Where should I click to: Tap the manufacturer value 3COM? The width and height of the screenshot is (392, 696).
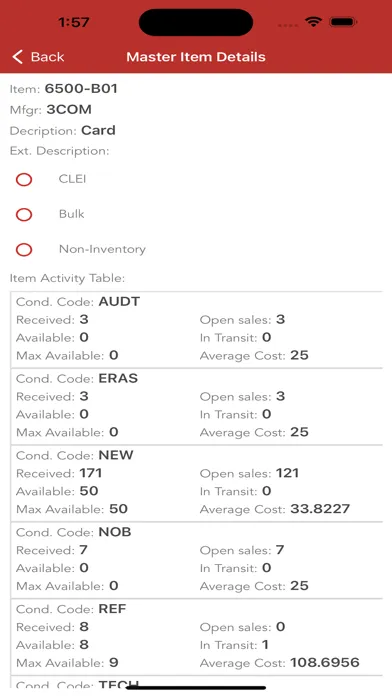(x=69, y=109)
